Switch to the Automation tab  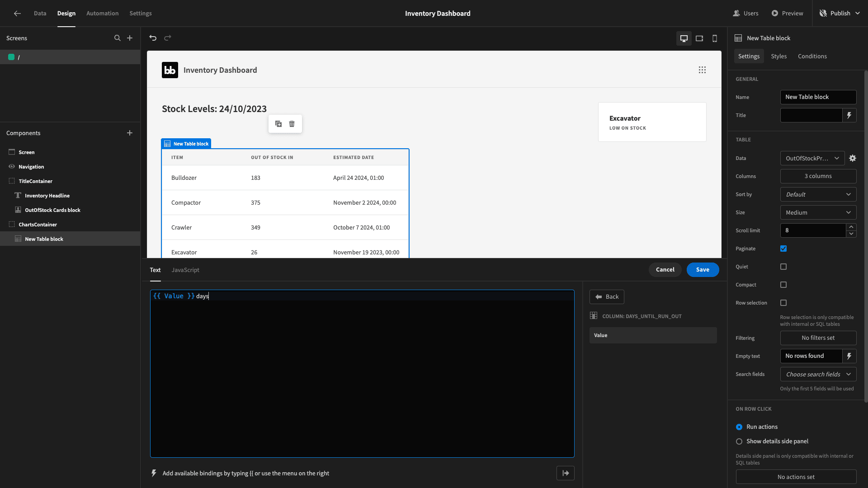pos(102,14)
